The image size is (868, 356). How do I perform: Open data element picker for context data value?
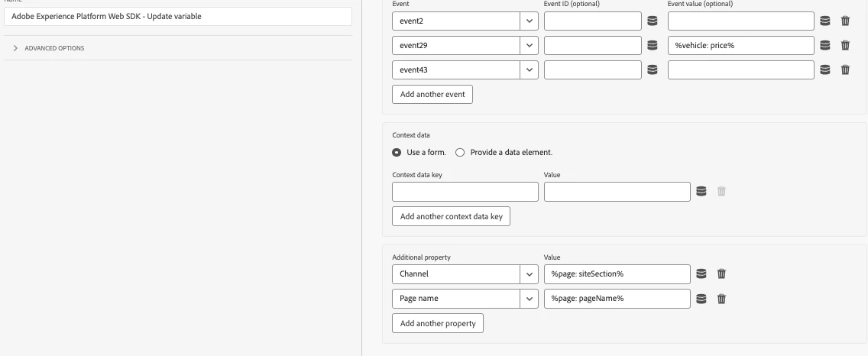701,192
